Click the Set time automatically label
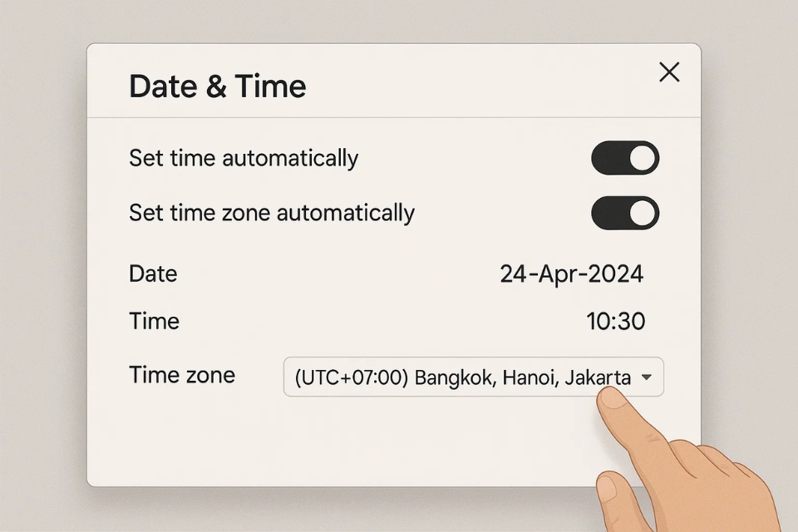 (x=244, y=158)
